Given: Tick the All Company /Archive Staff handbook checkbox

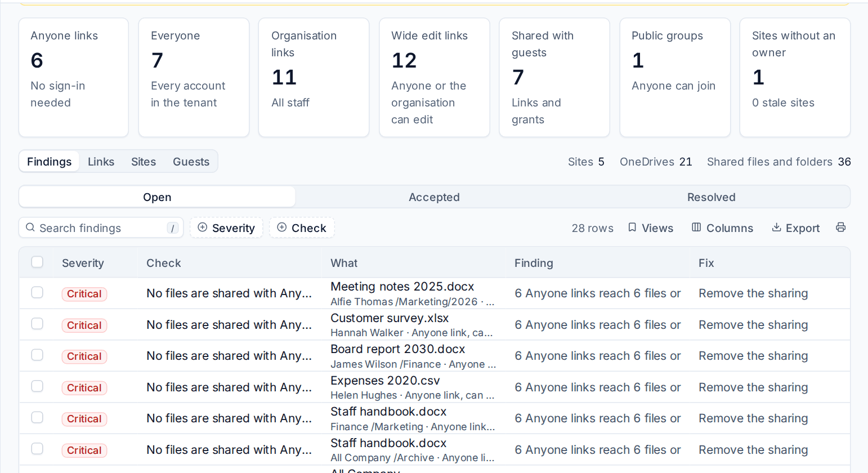Looking at the screenshot, I should pyautogui.click(x=37, y=449).
